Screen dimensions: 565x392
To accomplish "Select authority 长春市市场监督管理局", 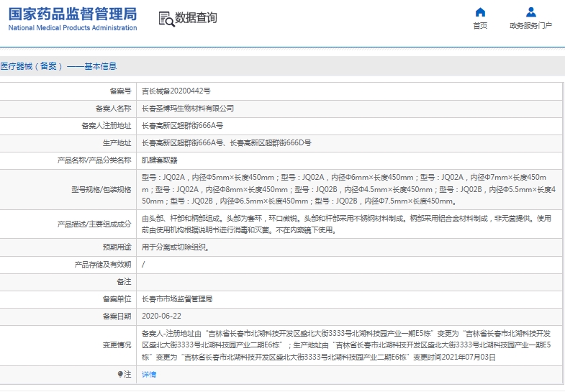I will (x=177, y=299).
